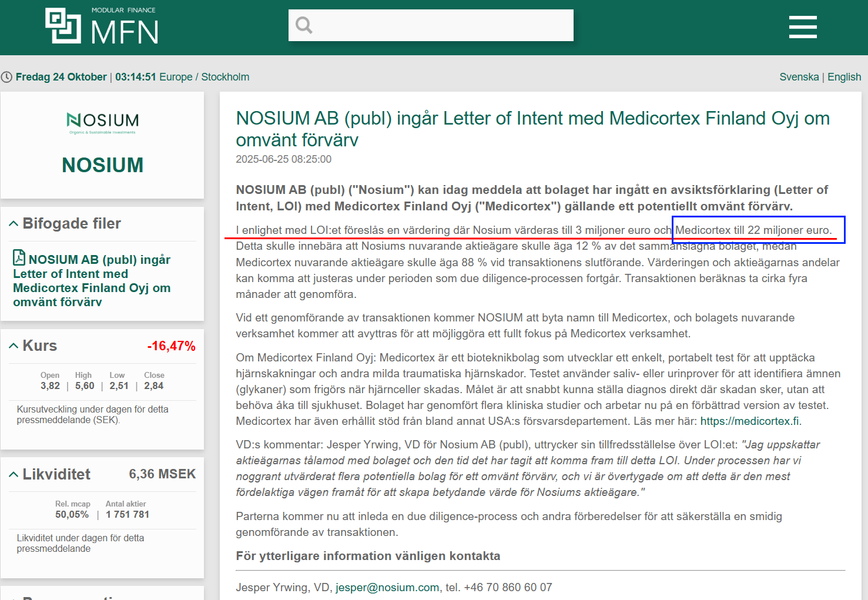Click the 'För ytterligare information vänligen kontakta' heading
Image resolution: width=868 pixels, height=600 pixels.
click(x=368, y=556)
